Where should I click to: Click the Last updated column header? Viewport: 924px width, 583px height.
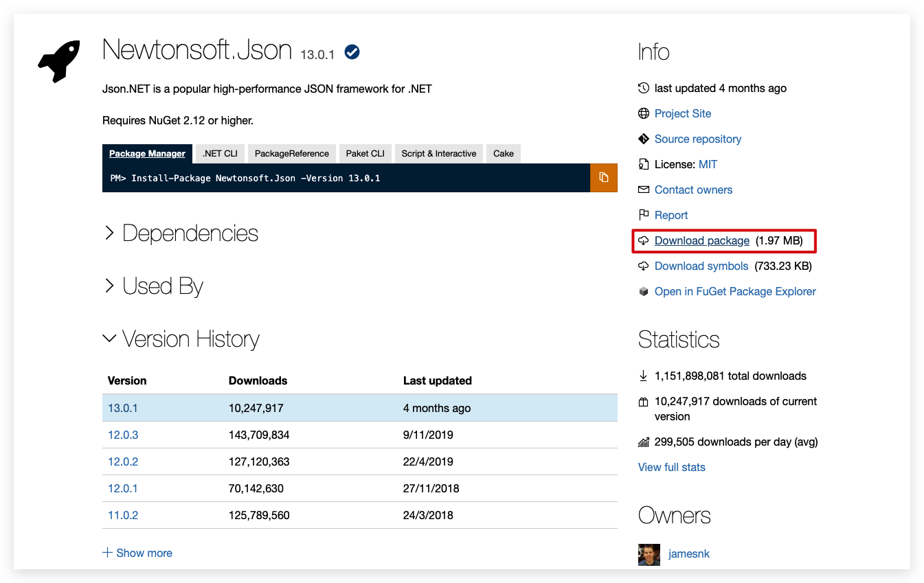(x=438, y=380)
